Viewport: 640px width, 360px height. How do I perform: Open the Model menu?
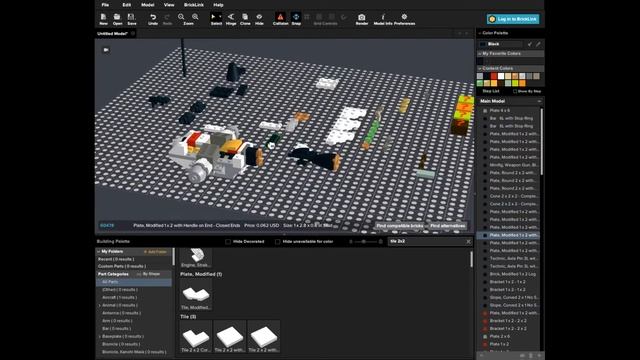(147, 5)
